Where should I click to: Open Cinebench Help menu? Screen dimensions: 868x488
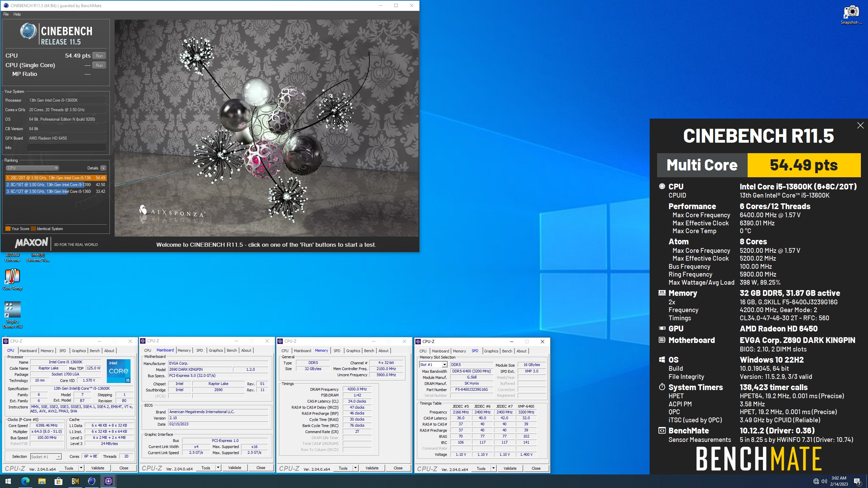pyautogui.click(x=17, y=14)
